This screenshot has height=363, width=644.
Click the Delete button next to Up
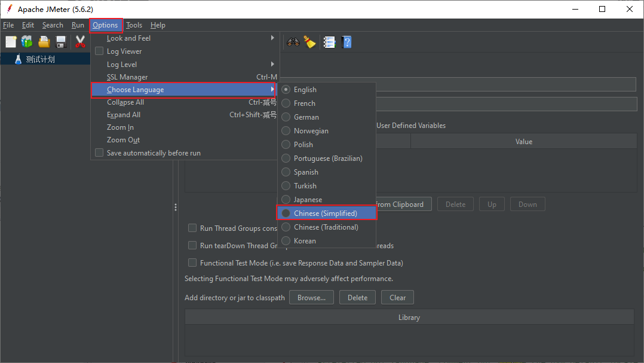[x=455, y=205]
